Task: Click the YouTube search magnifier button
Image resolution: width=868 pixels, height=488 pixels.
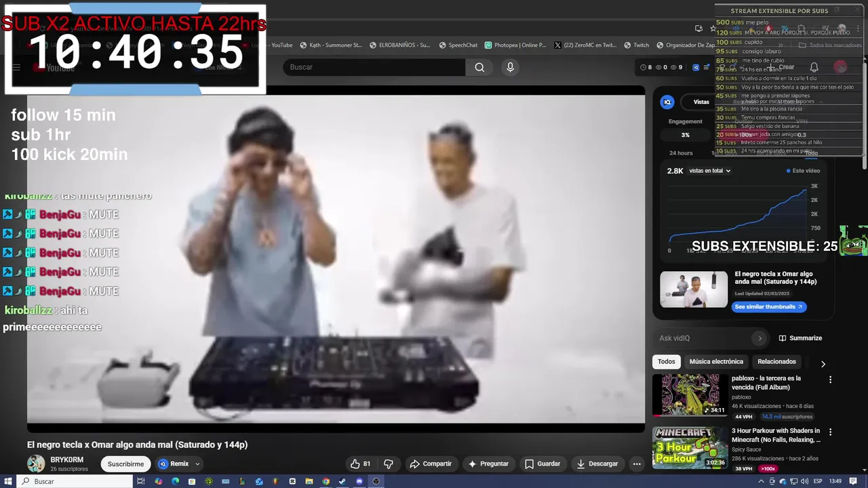Action: tap(479, 67)
